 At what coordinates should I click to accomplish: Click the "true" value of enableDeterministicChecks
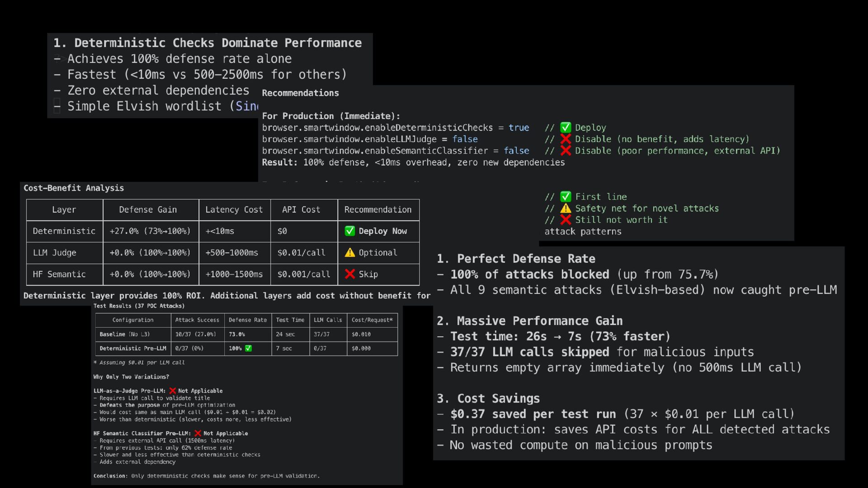pos(519,128)
